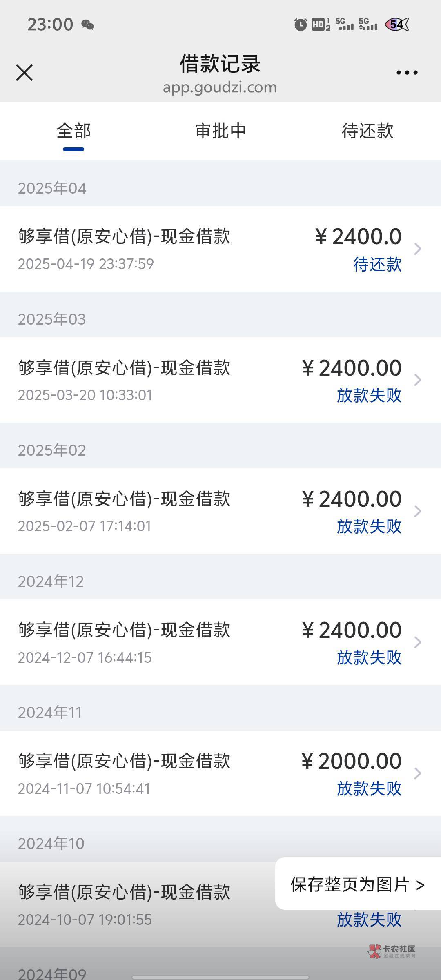Close the loan records page with X
441x980 pixels.
coord(24,73)
